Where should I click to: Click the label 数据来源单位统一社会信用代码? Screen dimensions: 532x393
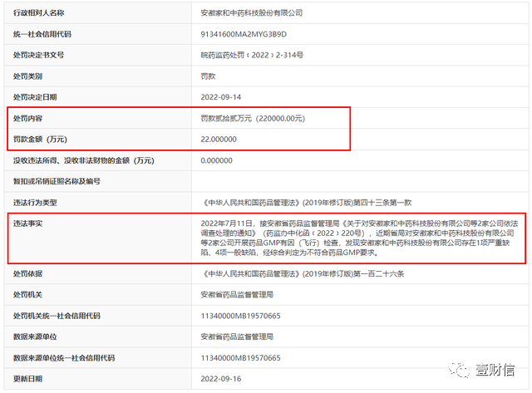tap(64, 358)
